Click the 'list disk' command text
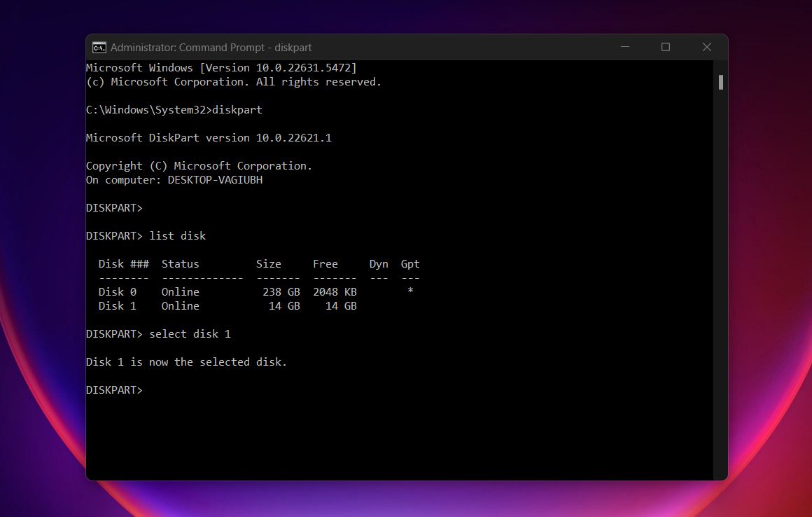 click(178, 235)
